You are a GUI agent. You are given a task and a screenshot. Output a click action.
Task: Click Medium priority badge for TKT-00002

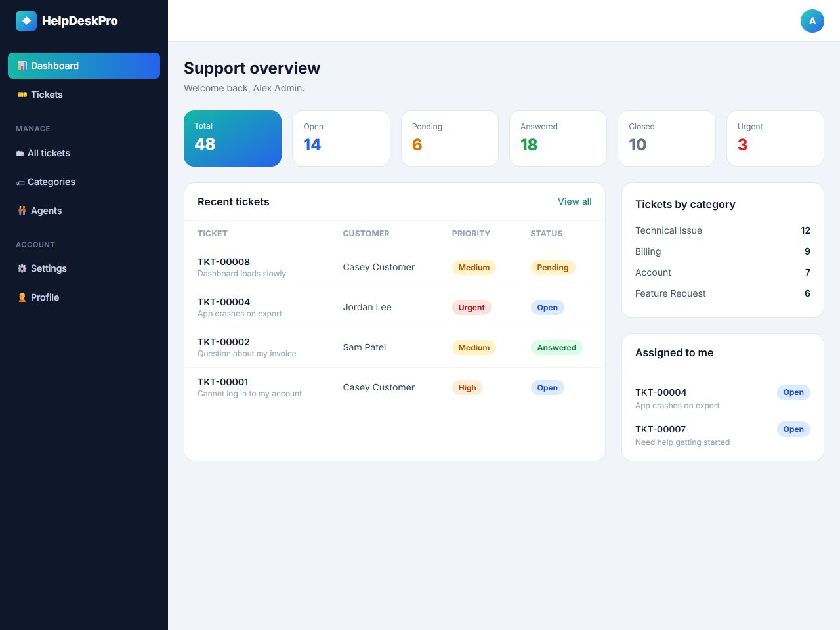[474, 348]
